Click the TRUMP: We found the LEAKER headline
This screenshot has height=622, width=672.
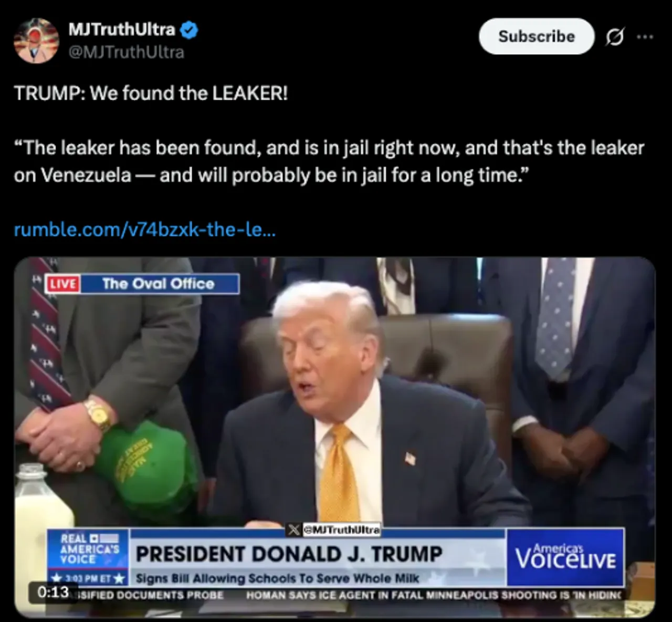(151, 94)
